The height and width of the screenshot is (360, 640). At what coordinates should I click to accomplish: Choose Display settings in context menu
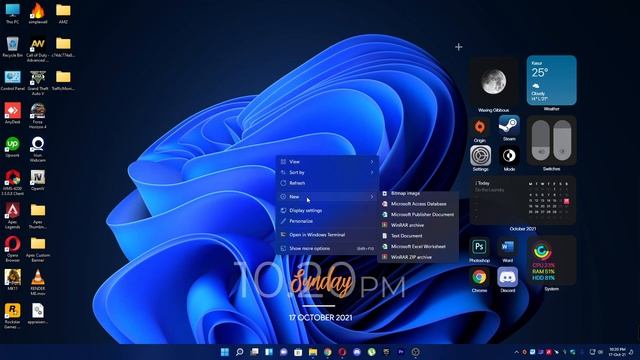click(327, 210)
